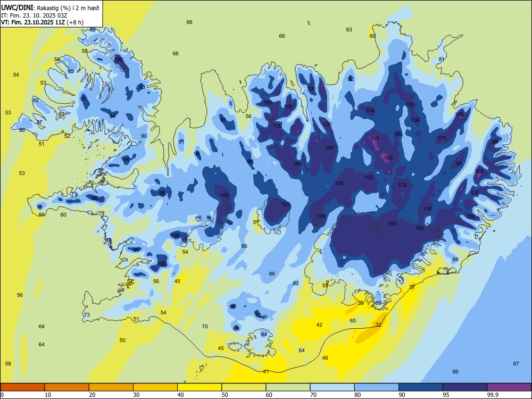This screenshot has height=399, width=532.
Task: Click the humidity value '37' on the map
Action: coord(412,287)
